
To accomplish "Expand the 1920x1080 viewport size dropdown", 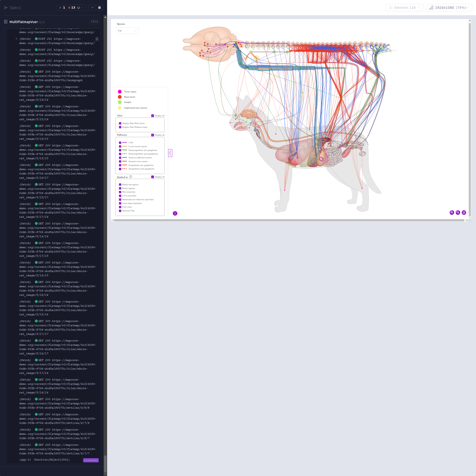I will tap(449, 8).
